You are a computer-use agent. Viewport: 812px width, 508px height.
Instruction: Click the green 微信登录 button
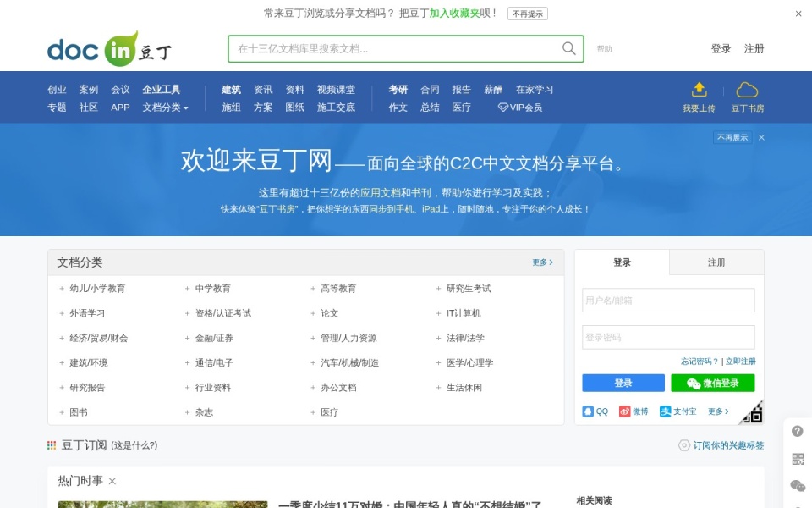[x=712, y=383]
